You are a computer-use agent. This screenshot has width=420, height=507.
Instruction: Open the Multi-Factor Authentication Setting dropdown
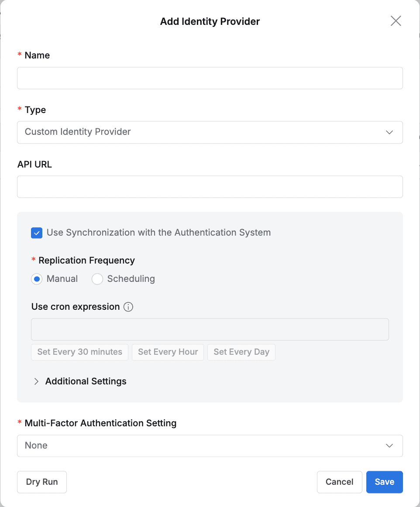[210, 445]
